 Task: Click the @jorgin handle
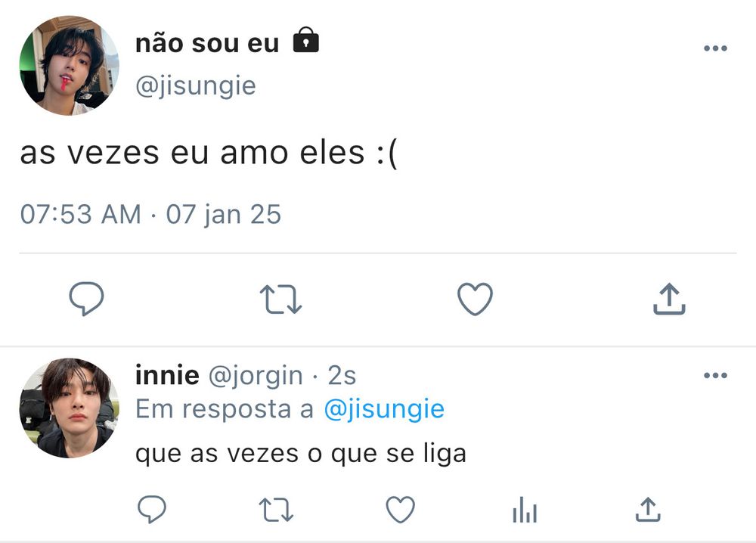click(255, 375)
